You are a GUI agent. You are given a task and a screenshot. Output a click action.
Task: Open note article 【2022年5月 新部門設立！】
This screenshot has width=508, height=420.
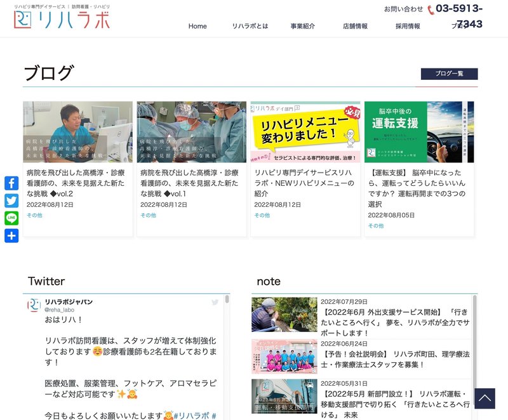click(x=395, y=405)
